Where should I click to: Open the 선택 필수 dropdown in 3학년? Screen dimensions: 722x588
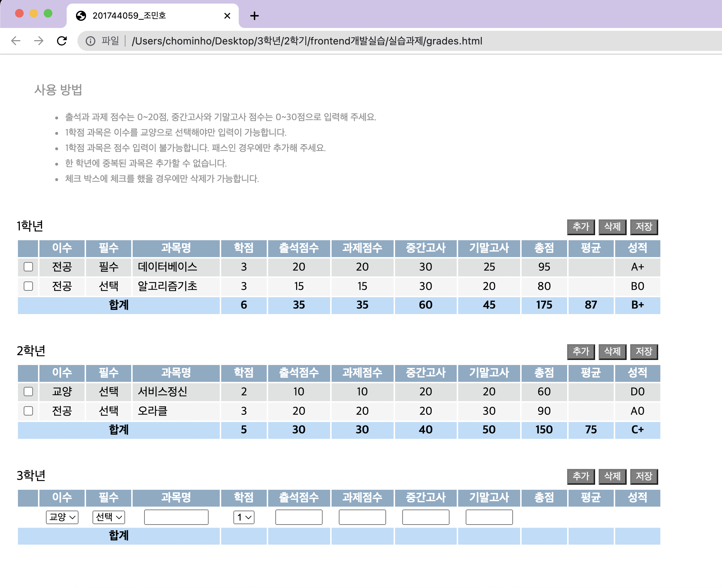(109, 517)
